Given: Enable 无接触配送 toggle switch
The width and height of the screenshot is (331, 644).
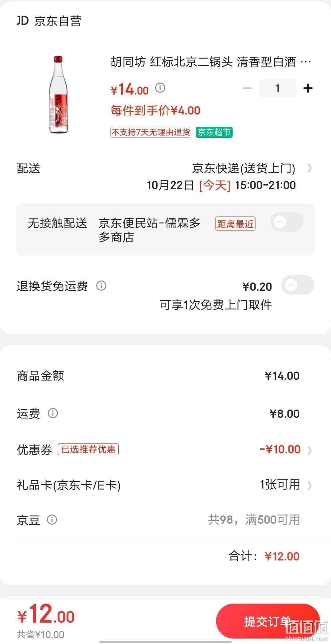Looking at the screenshot, I should click(287, 222).
